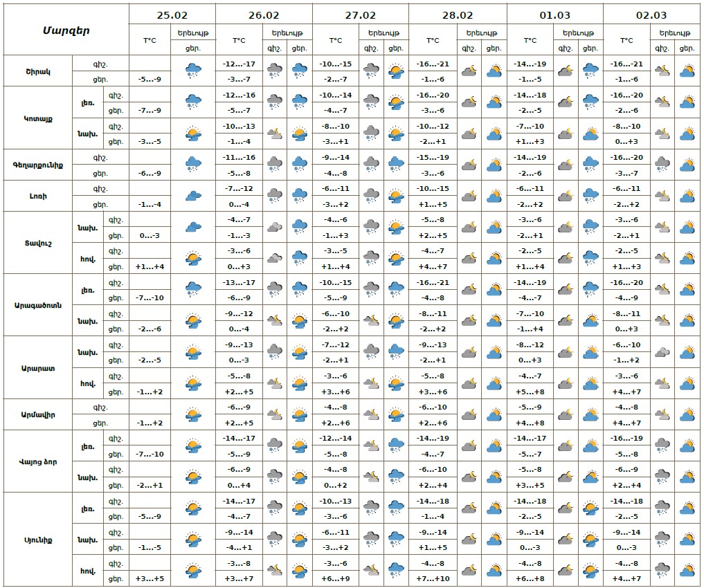Image resolution: width=704 pixels, height=588 pixels.
Task: Click the Շիրակ night icon for 26.02
Action: [x=275, y=71]
